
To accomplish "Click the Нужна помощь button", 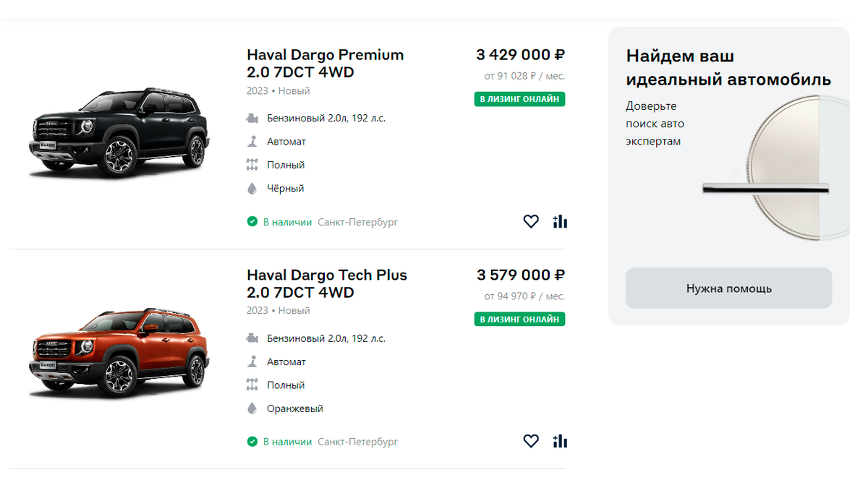I will 728,288.
